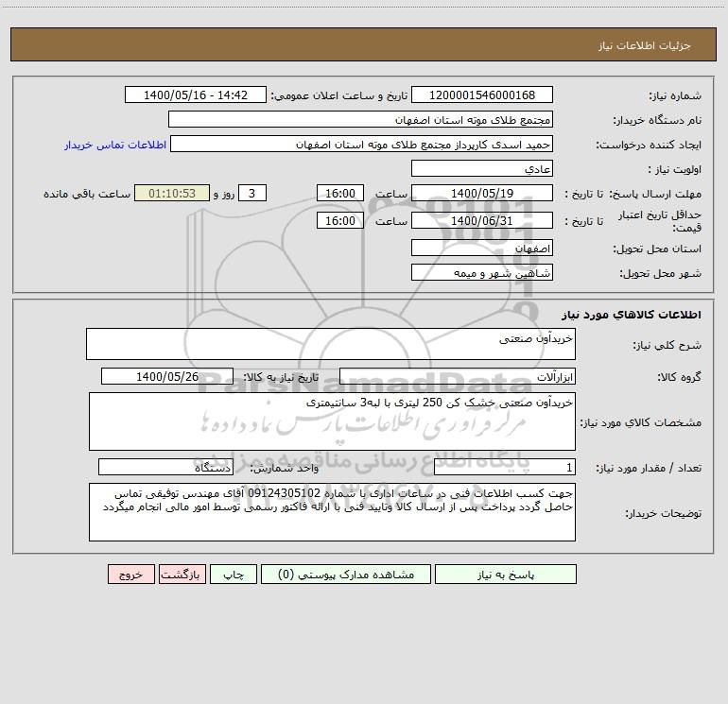Click the مشخصات کالای مورد نیاز label
Screen dimensions: 728x704
tap(641, 422)
